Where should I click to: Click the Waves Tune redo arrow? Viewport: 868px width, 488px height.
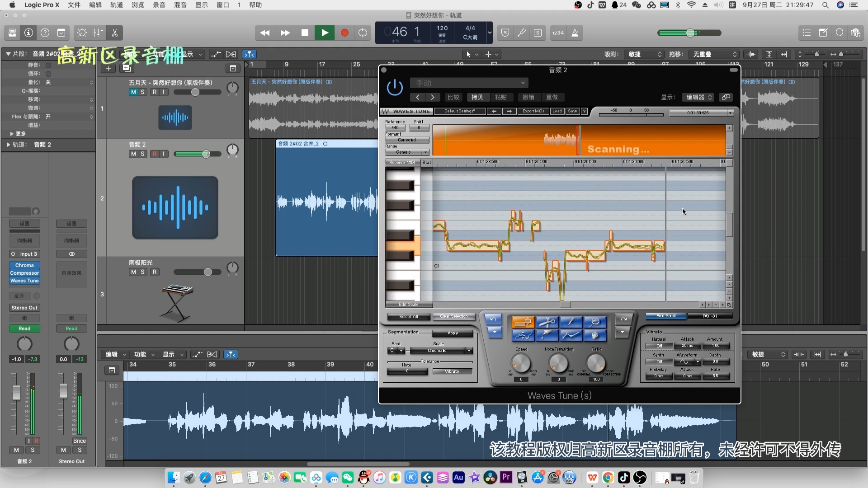[x=623, y=319]
